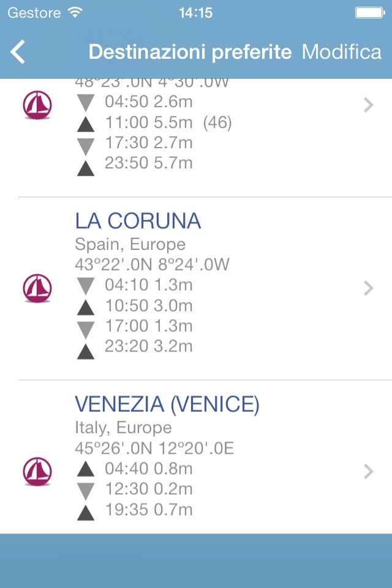The height and width of the screenshot is (588, 392).
Task: Tap the 45°26'.0N 12°20'.0E coordinates
Action: point(154,448)
